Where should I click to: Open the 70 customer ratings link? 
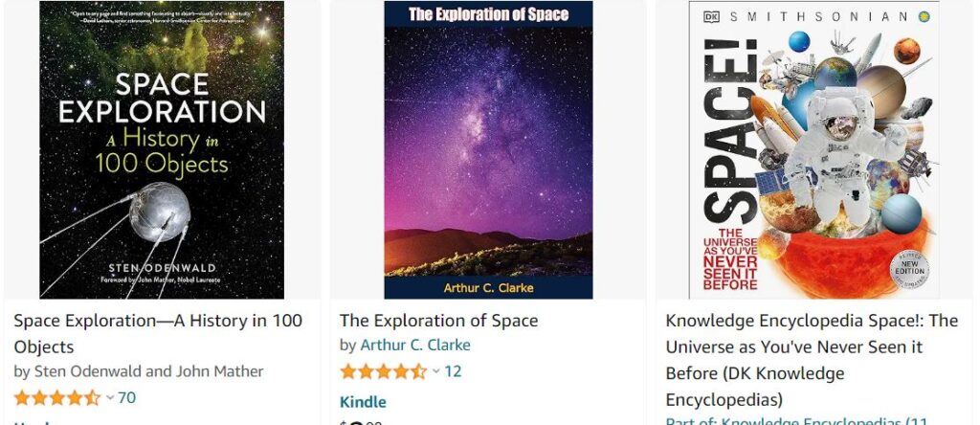click(126, 397)
